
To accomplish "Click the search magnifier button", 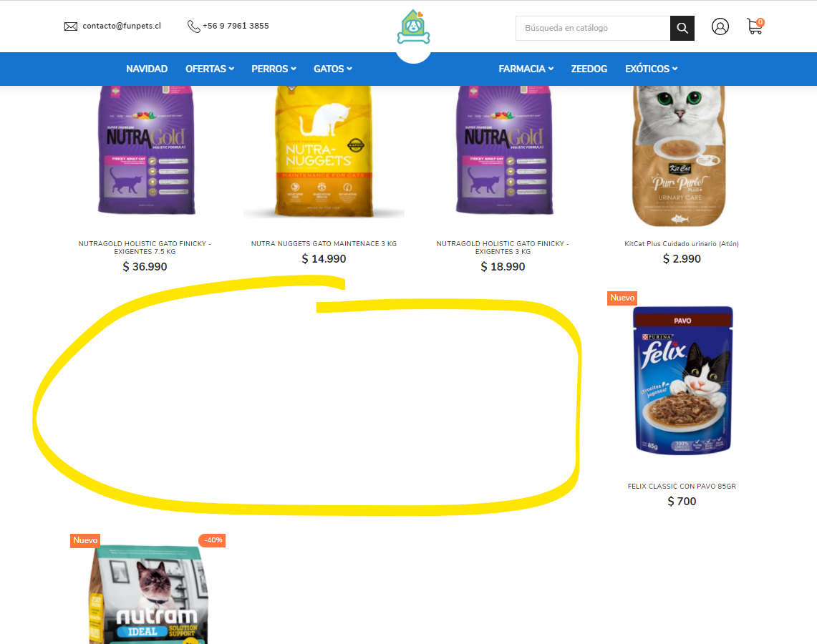I will 682,28.
